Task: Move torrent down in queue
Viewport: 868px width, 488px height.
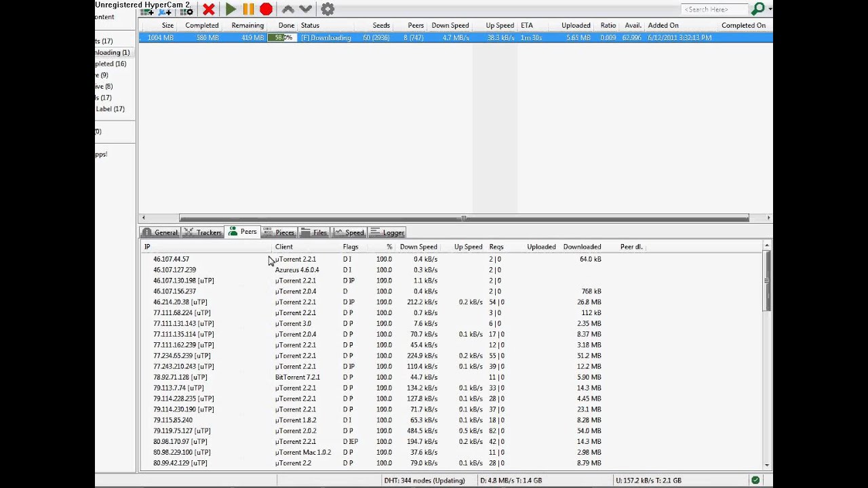Action: coord(306,9)
